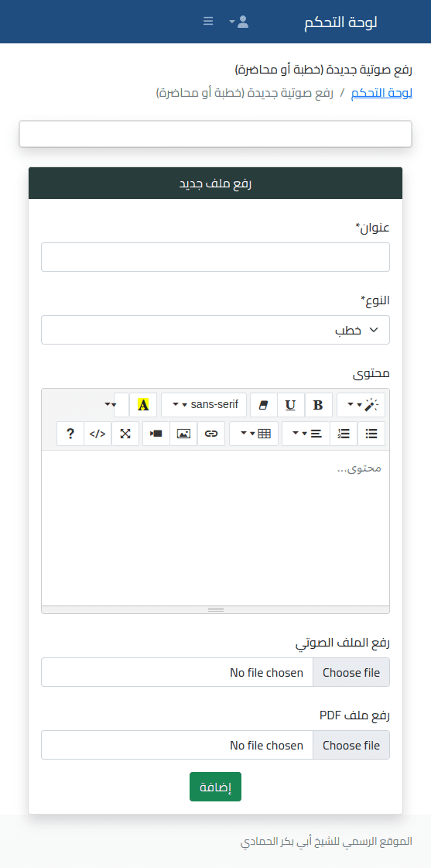The width and height of the screenshot is (431, 868).
Task: Open the sans-serif font family dropdown
Action: click(204, 405)
